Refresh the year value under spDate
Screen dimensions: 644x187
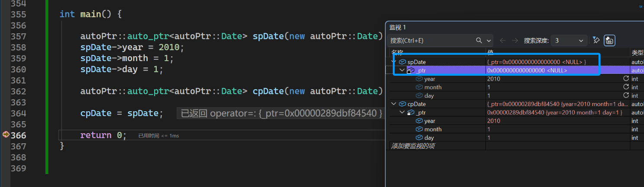click(626, 79)
